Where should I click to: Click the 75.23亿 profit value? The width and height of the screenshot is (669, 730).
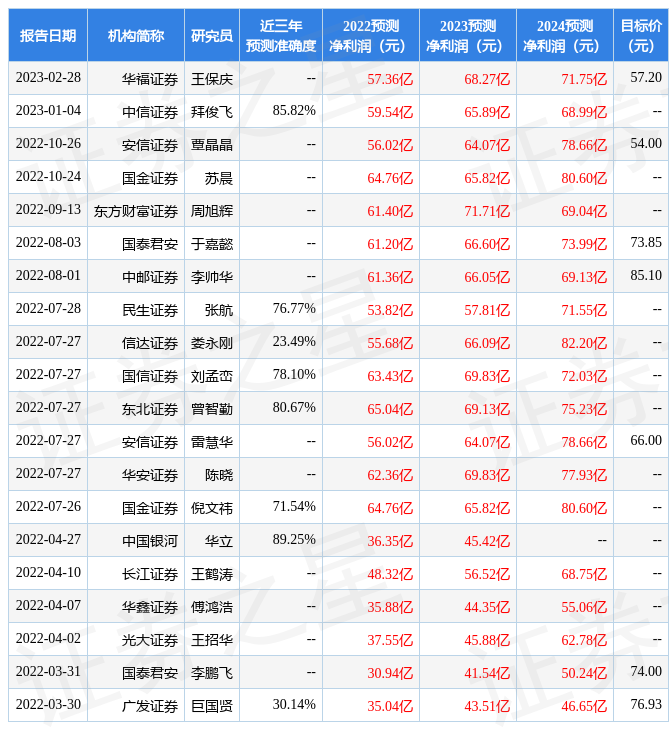point(584,409)
